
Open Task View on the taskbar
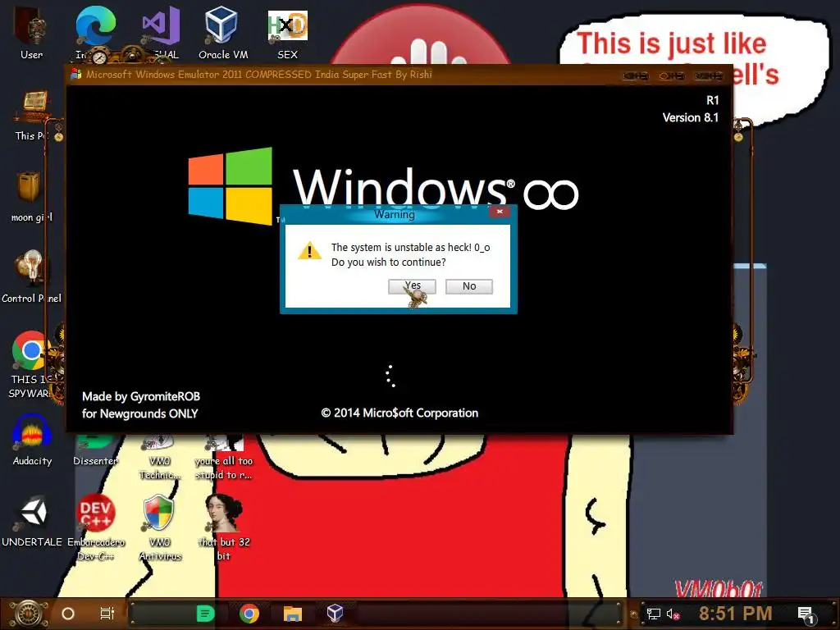[107, 614]
